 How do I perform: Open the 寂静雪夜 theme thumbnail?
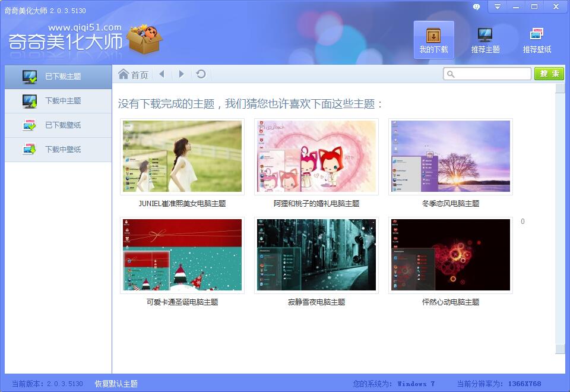[316, 255]
